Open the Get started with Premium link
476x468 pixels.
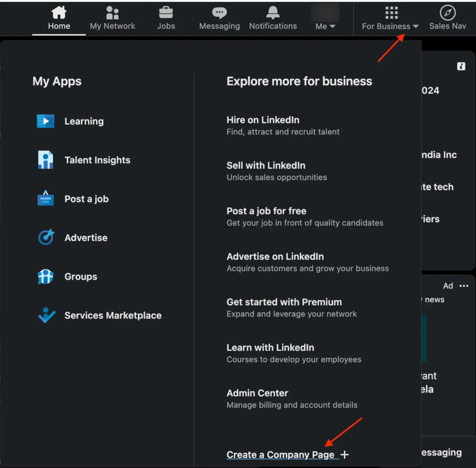click(284, 302)
